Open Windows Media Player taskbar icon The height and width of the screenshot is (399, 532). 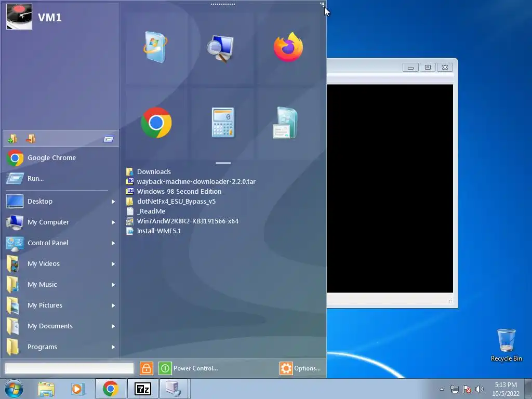coord(77,389)
